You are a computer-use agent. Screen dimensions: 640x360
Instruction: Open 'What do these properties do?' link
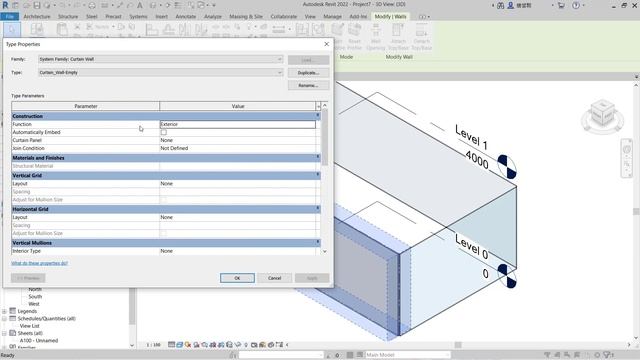[40, 263]
